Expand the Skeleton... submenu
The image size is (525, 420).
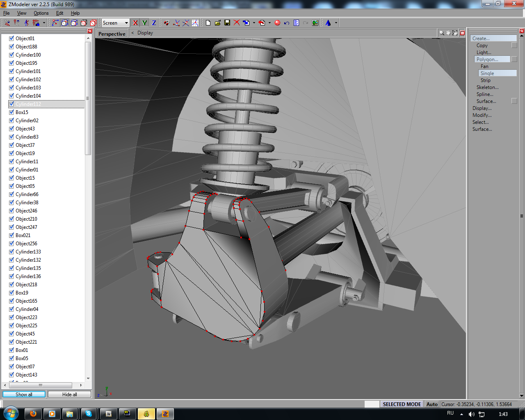487,87
